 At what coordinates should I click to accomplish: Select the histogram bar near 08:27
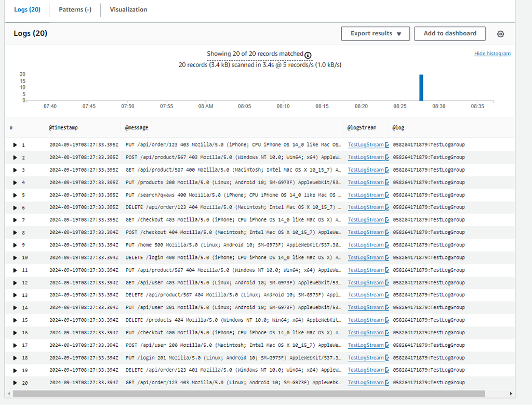coord(421,86)
